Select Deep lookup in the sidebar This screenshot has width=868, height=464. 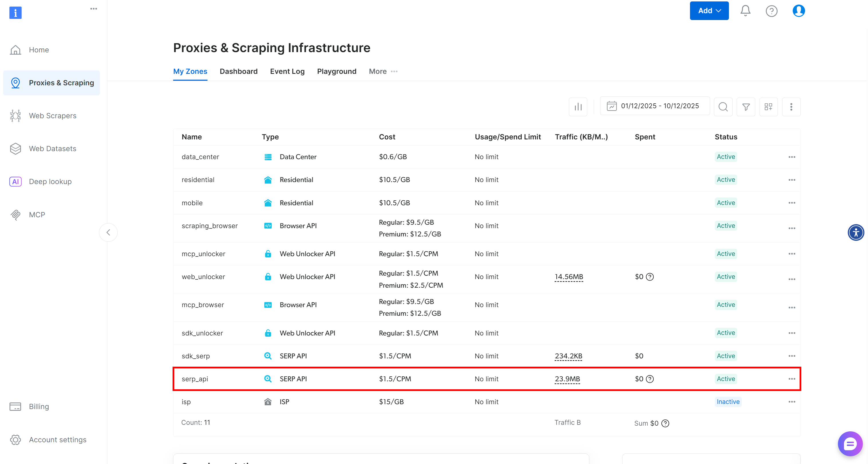pos(50,181)
